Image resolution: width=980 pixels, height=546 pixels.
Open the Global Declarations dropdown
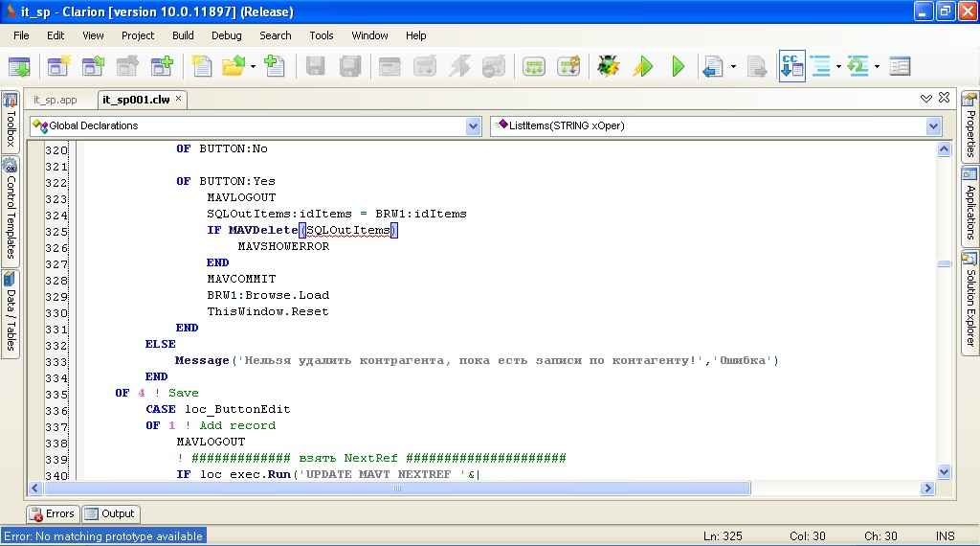(473, 125)
